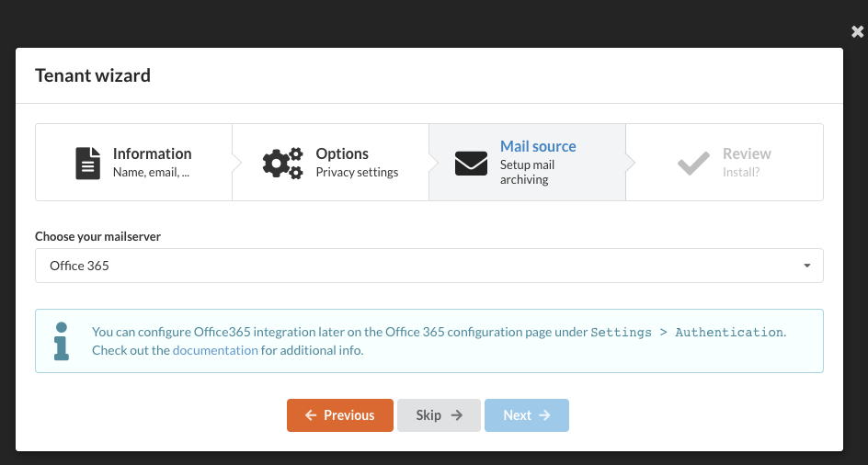Skip the mail source setup step

click(439, 415)
